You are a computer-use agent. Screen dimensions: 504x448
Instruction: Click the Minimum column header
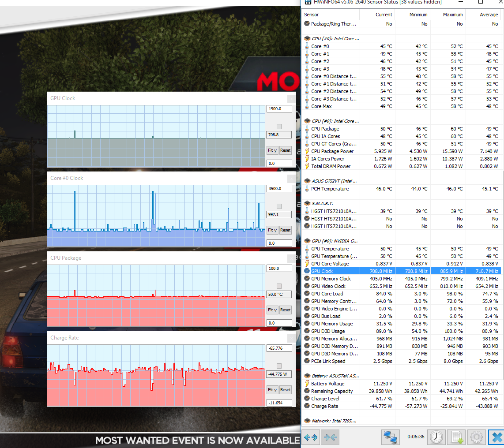[412, 15]
